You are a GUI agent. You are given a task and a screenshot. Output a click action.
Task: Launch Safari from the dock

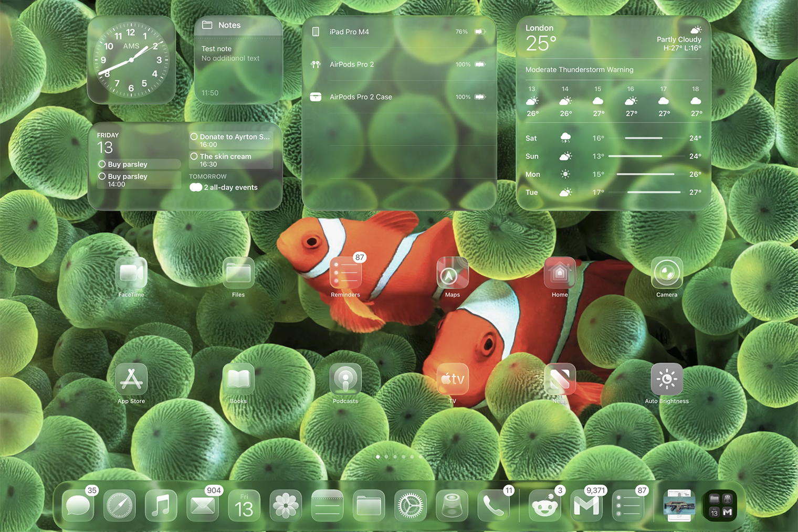pos(119,506)
